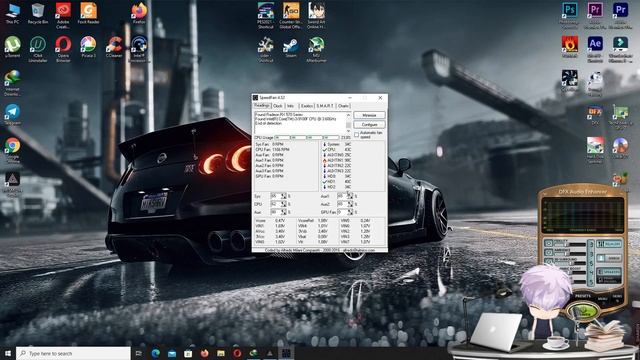Switch to the S.M.A.R.T. tab
This screenshot has height=360, width=640.
(325, 106)
